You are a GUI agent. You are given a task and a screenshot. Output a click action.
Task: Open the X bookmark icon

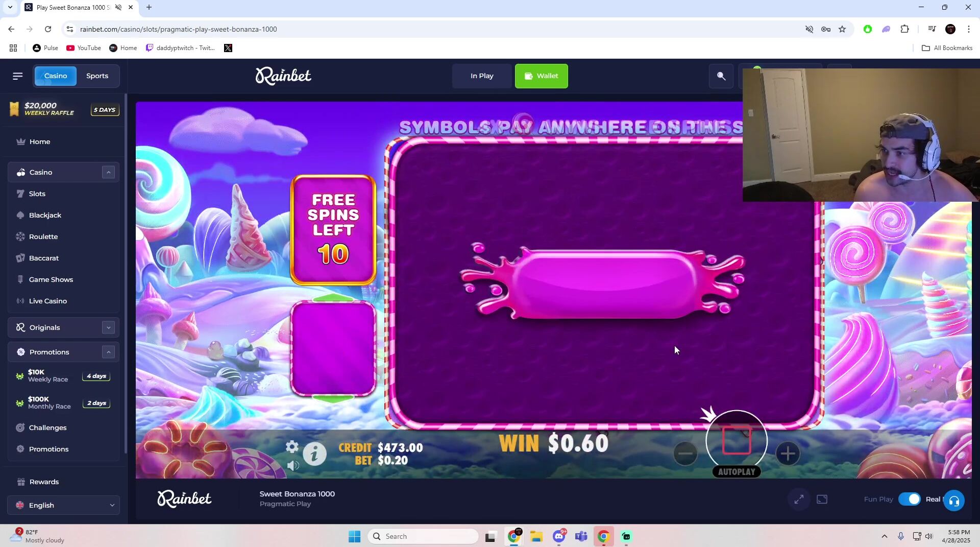[228, 48]
